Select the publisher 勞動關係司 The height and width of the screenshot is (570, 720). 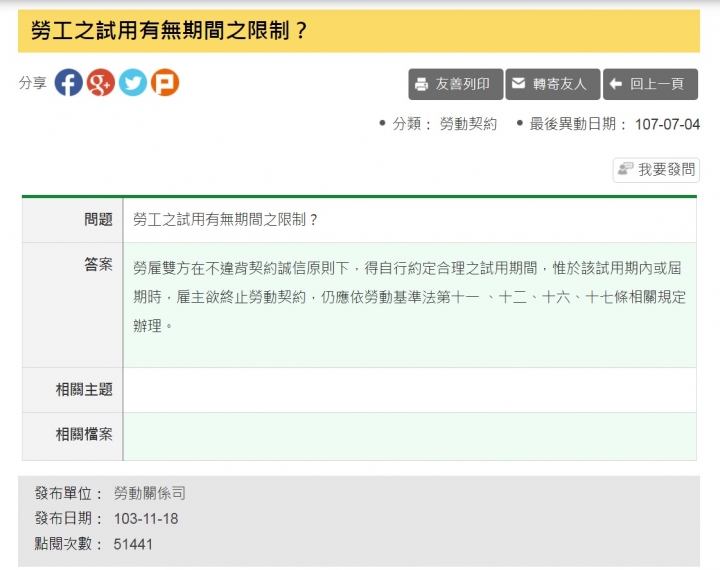[x=150, y=493]
